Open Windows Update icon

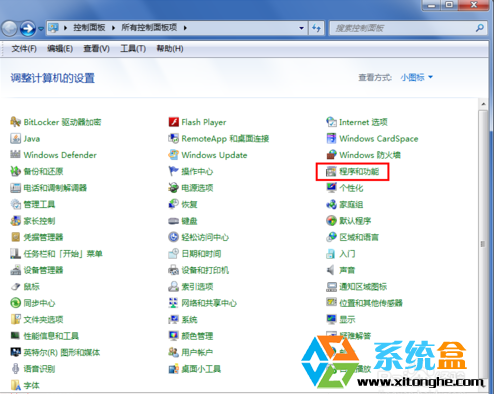[x=174, y=155]
